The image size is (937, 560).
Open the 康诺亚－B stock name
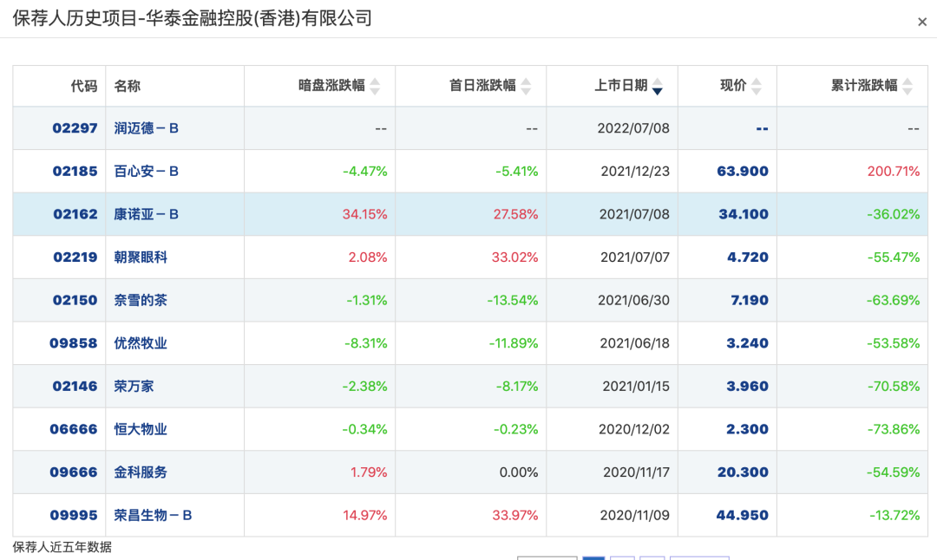click(147, 214)
